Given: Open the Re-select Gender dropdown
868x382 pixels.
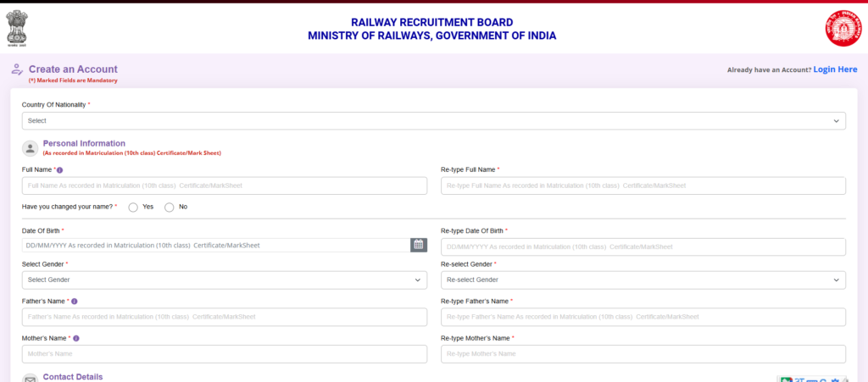Looking at the screenshot, I should 643,280.
